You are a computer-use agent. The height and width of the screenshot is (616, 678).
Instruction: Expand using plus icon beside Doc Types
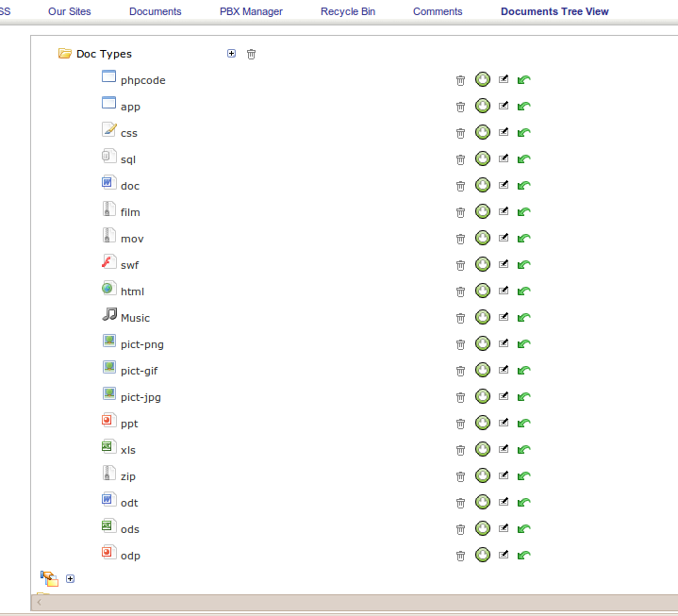(232, 54)
